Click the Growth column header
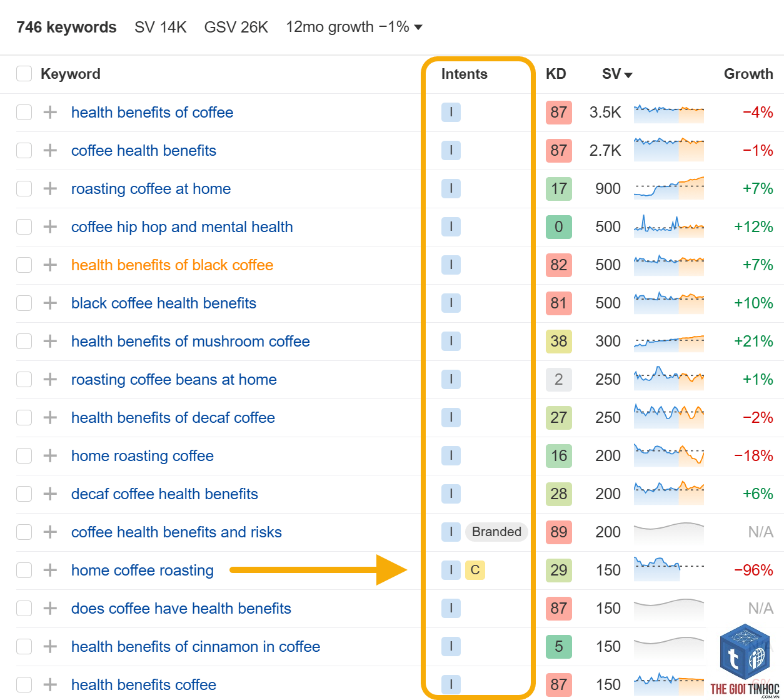Viewport: 784px width, 700px height. tap(748, 74)
